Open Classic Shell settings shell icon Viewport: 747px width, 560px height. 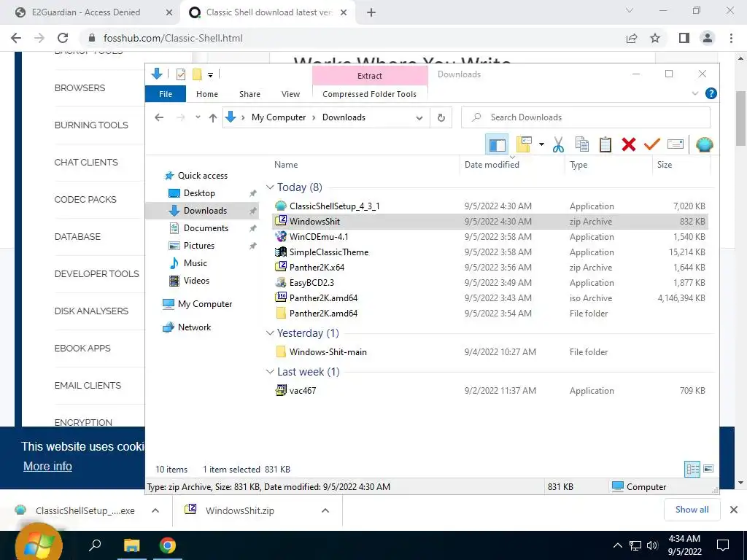[x=704, y=144]
